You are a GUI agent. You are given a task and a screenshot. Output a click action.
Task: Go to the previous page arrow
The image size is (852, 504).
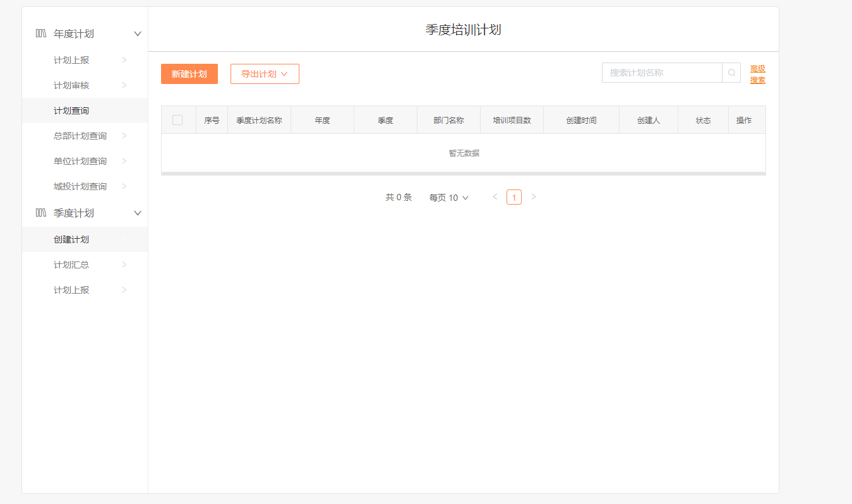(x=495, y=197)
